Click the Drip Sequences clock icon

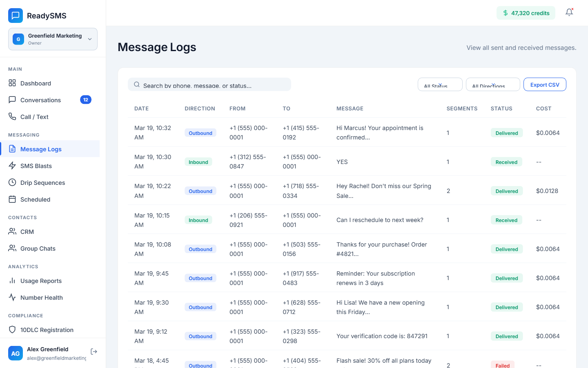click(12, 182)
